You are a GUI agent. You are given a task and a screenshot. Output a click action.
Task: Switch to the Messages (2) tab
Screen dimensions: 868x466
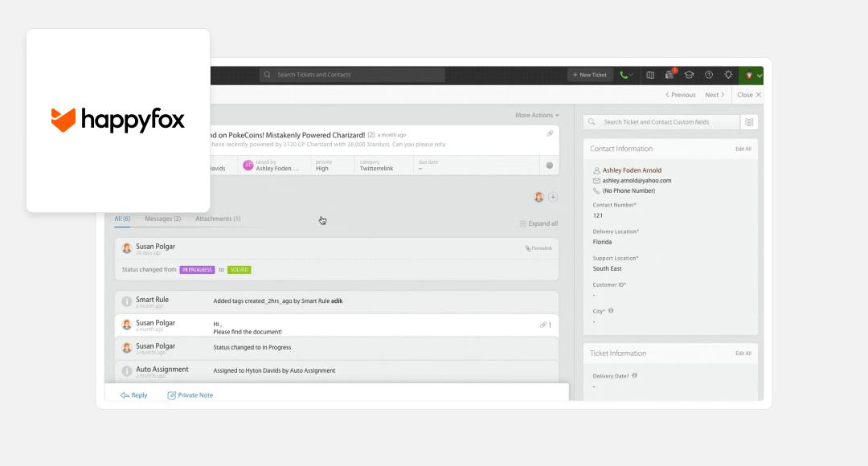click(x=162, y=219)
